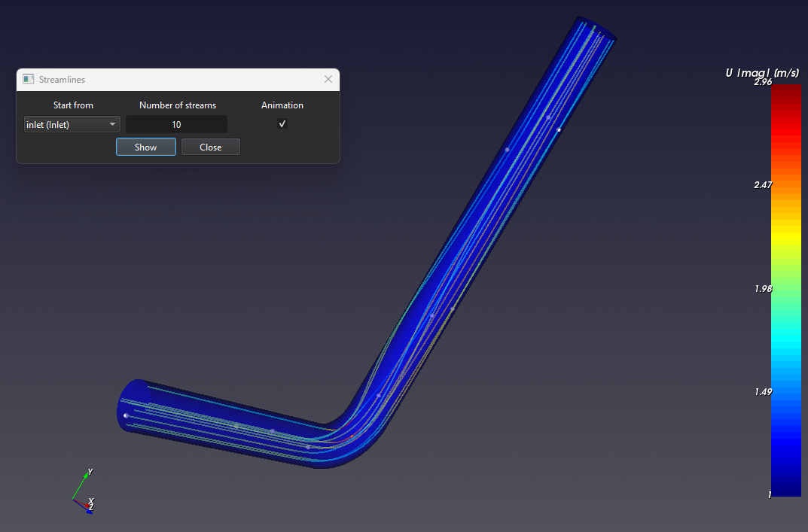This screenshot has width=808, height=532.
Task: Close the Streamlines dialog with X
Action: click(328, 79)
